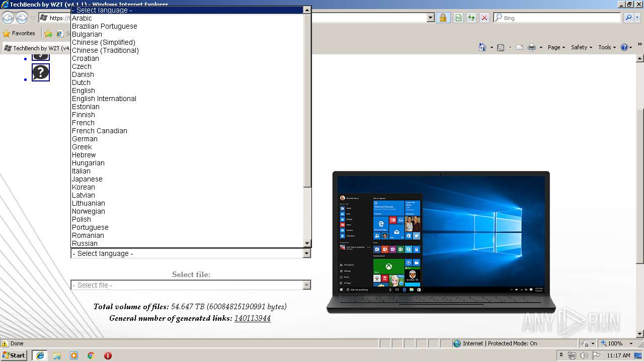Open the Favorites star panel

7,33
